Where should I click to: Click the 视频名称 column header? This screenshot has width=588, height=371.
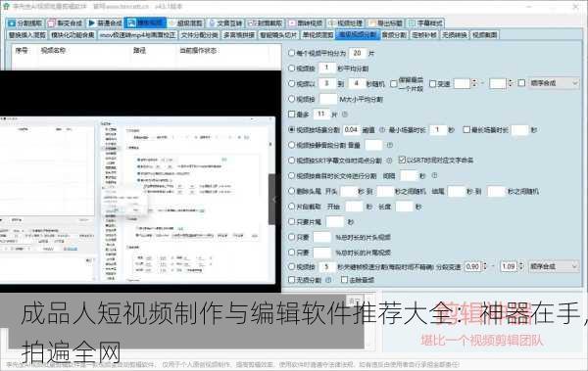click(53, 51)
